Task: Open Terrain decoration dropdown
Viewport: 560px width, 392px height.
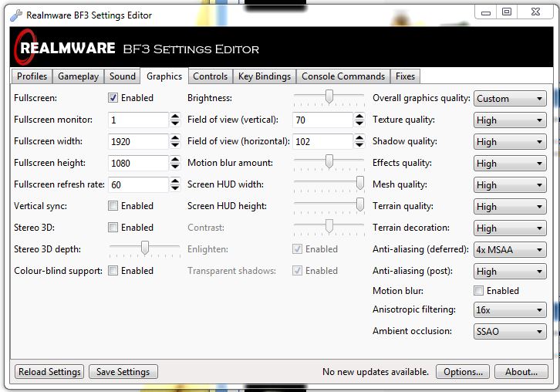Action: pos(510,228)
